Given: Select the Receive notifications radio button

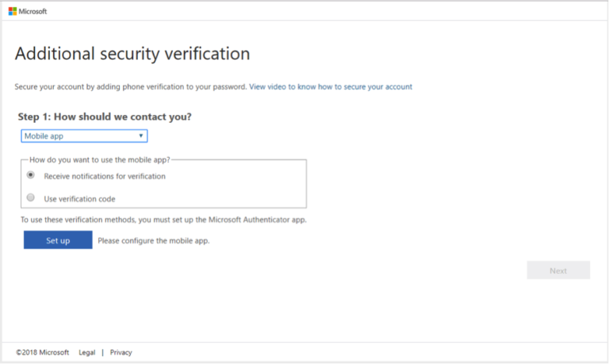Looking at the screenshot, I should (31, 174).
